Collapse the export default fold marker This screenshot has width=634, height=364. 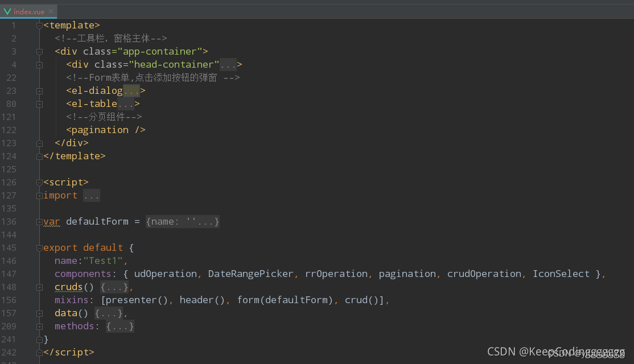pos(39,247)
